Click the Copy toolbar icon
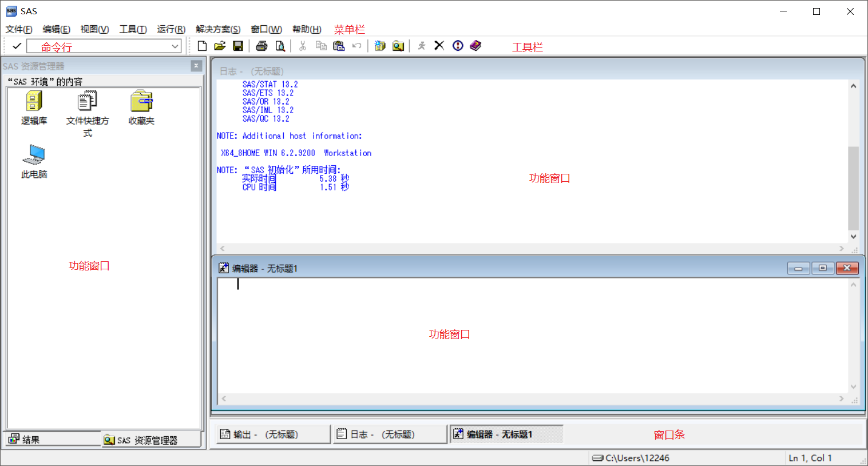868x466 pixels. click(321, 46)
